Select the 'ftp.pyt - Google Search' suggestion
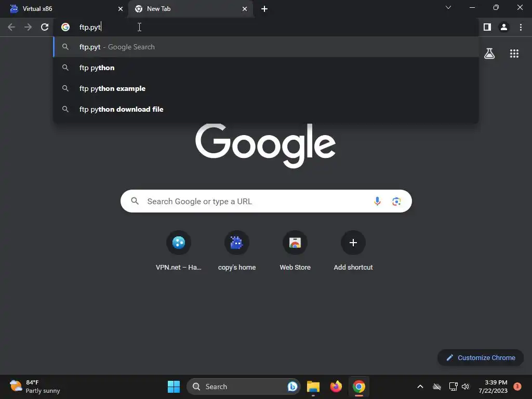Viewport: 532px width, 399px height. pyautogui.click(x=266, y=47)
